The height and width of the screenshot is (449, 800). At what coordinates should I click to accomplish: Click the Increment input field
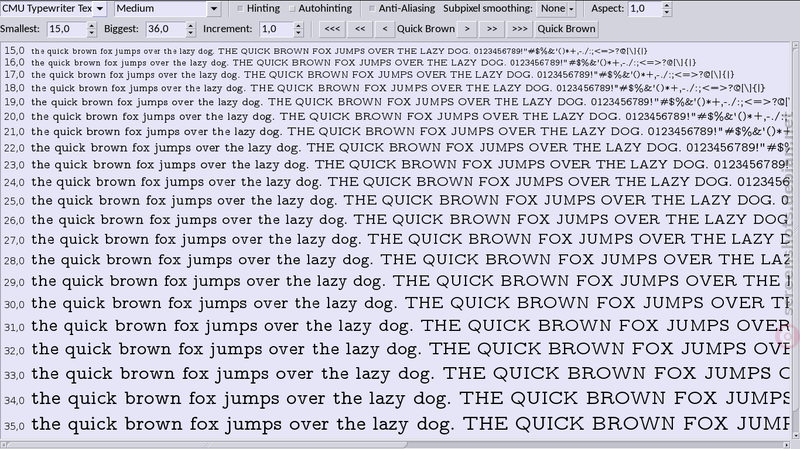(276, 29)
